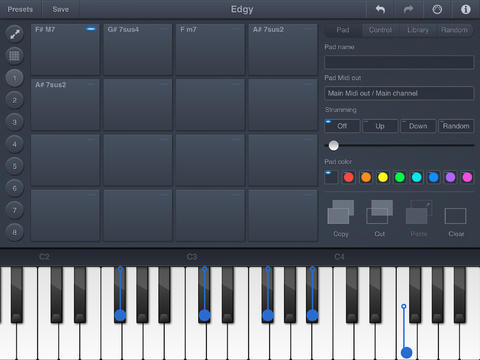Screen dimensions: 480x360
Task: Open the settings dial icon in top bar
Action: (x=437, y=9)
